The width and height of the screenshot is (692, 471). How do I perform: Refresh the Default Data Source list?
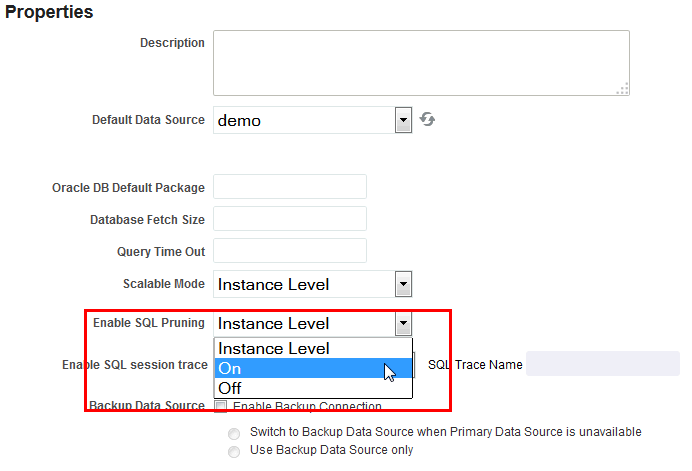pos(427,120)
